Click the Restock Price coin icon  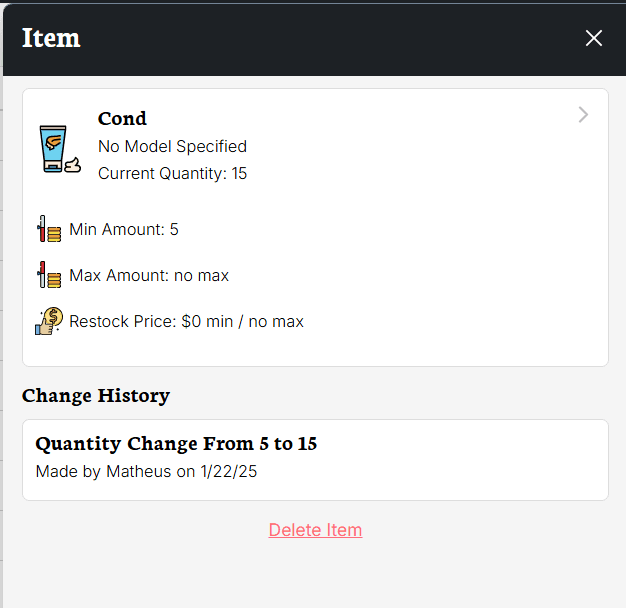tap(48, 321)
